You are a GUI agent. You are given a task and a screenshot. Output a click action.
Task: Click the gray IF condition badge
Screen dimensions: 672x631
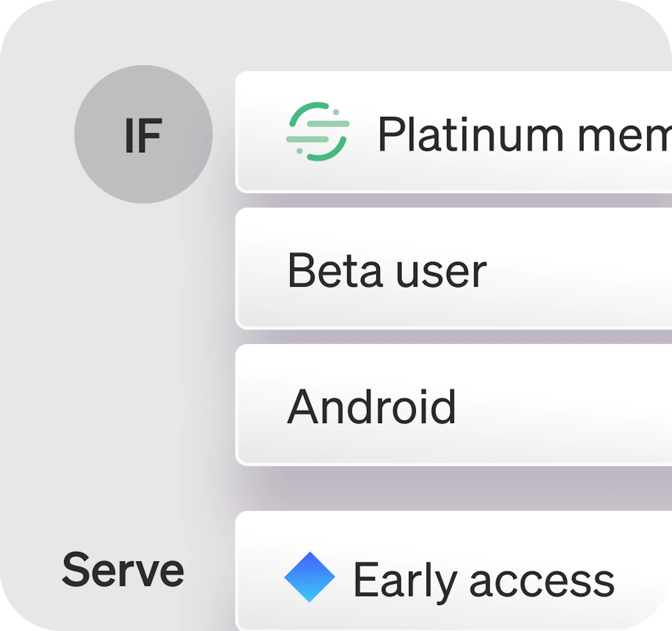tap(143, 134)
